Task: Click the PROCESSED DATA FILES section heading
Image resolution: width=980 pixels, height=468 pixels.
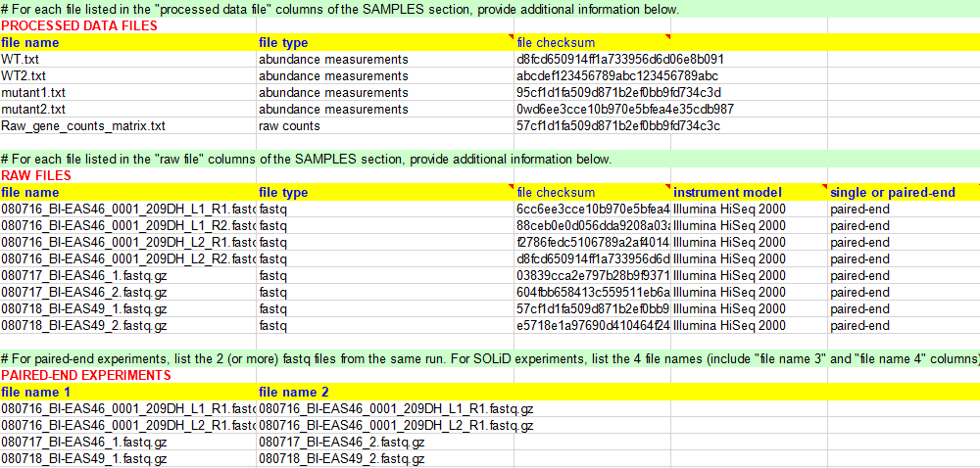Action: [x=78, y=25]
